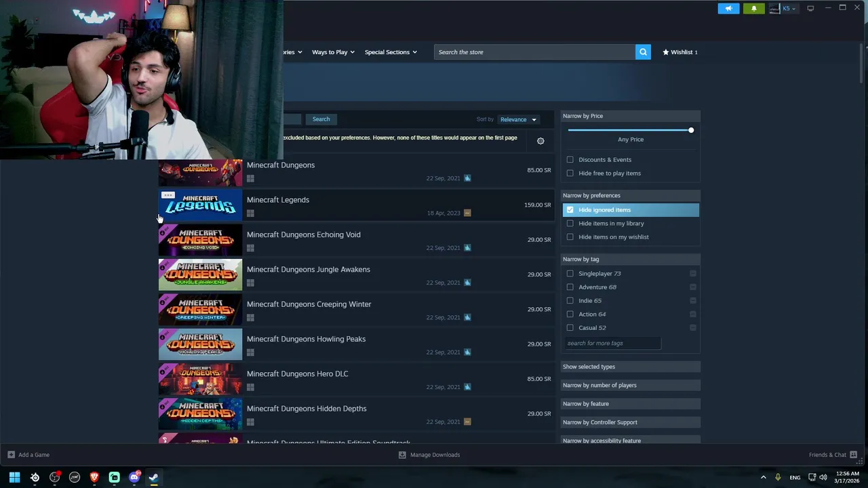Screen dimensions: 868x488
Task: Open the Friends & Chat icon
Action: 853,455
